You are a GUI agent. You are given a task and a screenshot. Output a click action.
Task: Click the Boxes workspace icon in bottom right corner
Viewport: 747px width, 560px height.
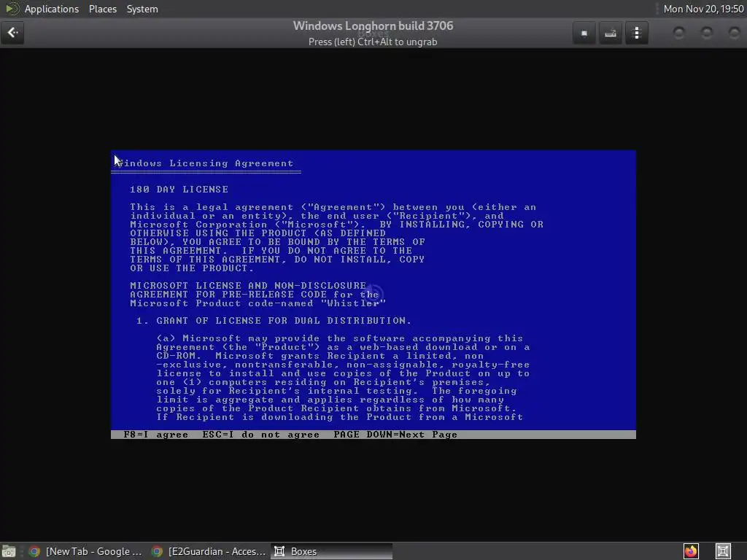(723, 551)
